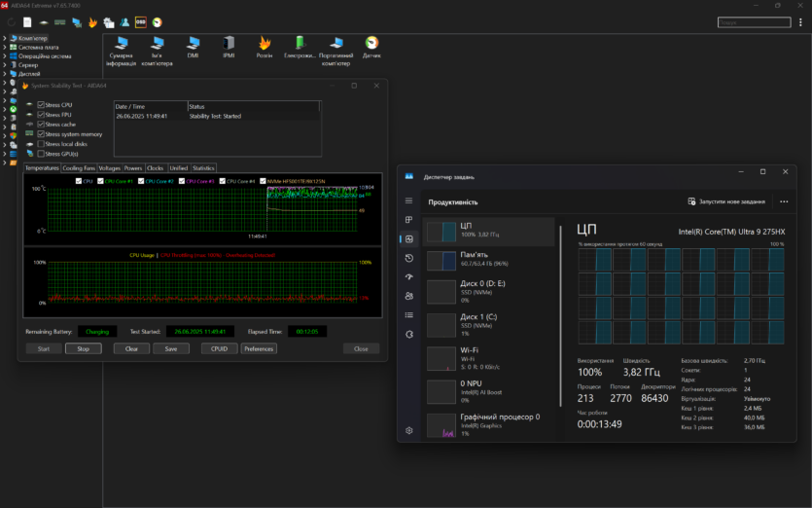812x508 pixels.
Task: Open Preferences in stability test window
Action: [x=259, y=348]
